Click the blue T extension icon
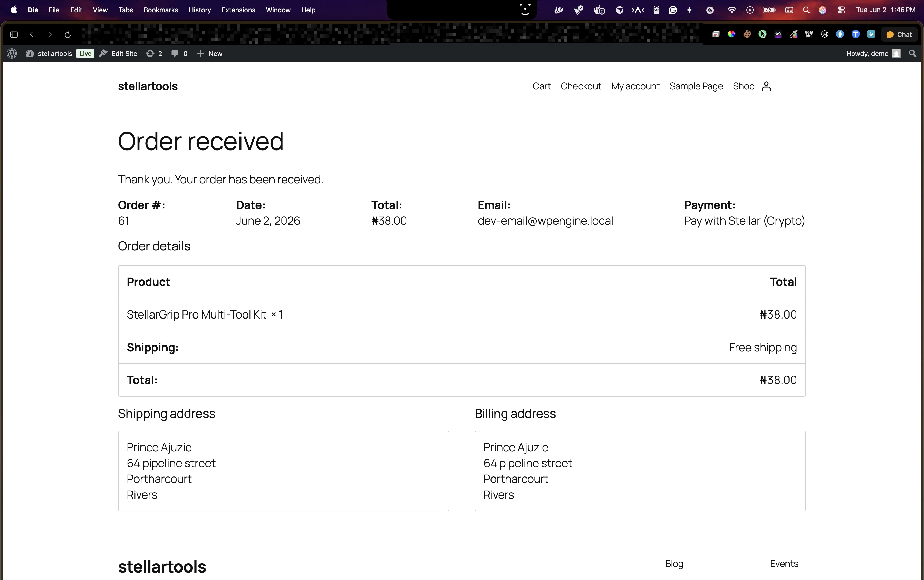924x580 pixels. [x=855, y=34]
